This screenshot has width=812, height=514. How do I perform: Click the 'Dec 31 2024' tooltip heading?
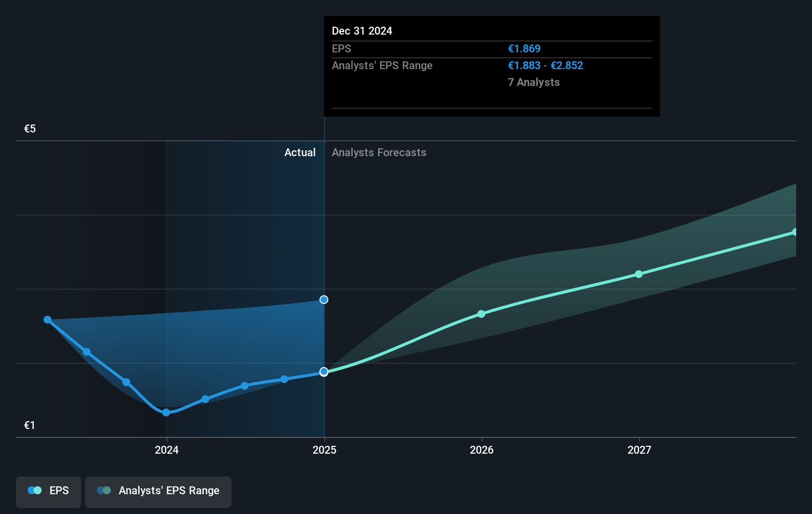coord(362,31)
